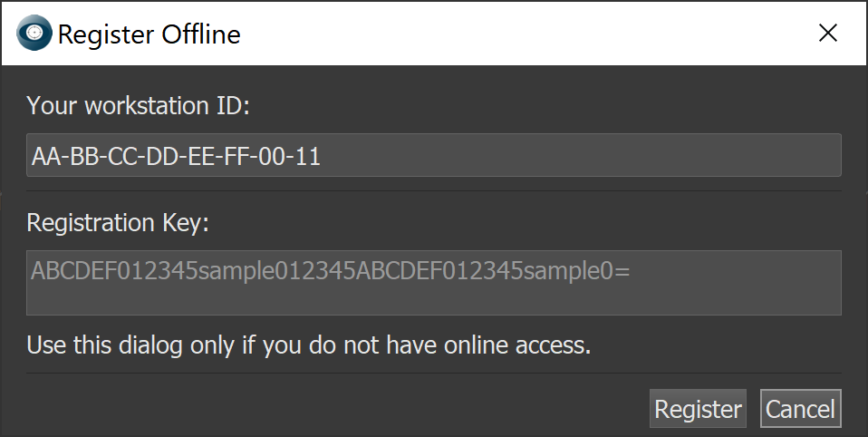Click the separator line above the Register button
This screenshot has width=868, height=437.
coord(433,374)
